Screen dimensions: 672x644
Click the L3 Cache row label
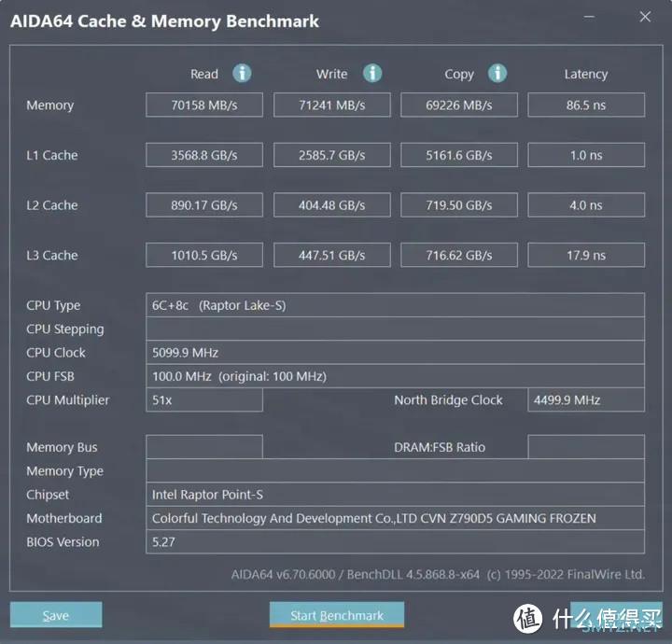[x=52, y=256]
